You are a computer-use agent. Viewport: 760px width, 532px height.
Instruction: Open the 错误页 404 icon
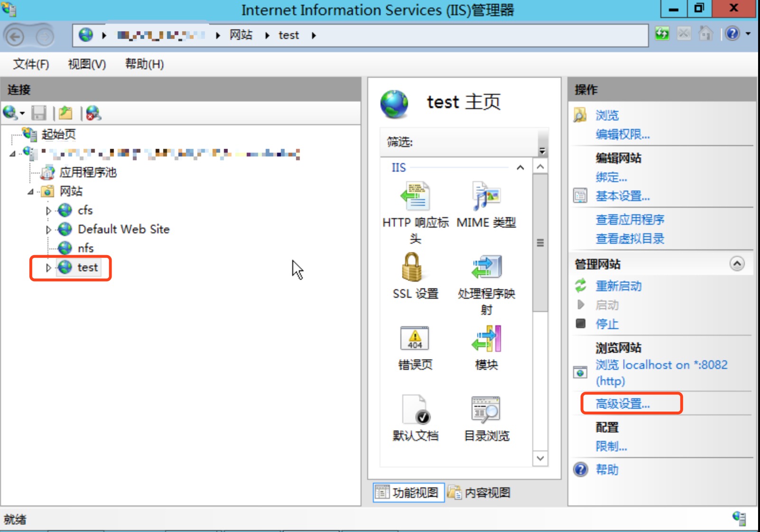point(415,338)
